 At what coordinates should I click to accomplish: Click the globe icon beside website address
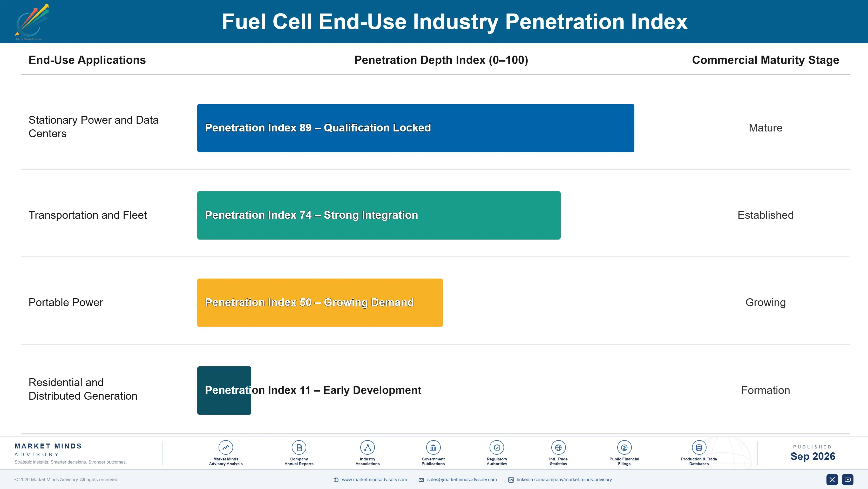[336, 480]
